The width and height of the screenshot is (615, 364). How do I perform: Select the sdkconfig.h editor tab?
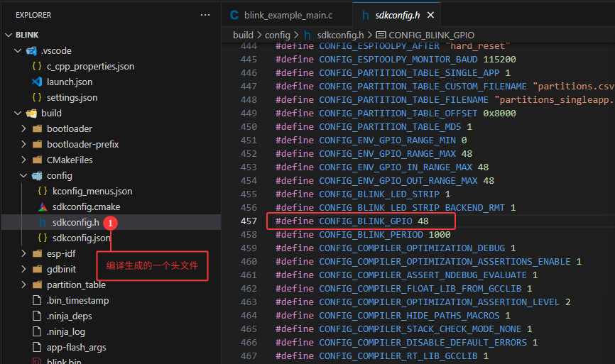[x=397, y=16]
